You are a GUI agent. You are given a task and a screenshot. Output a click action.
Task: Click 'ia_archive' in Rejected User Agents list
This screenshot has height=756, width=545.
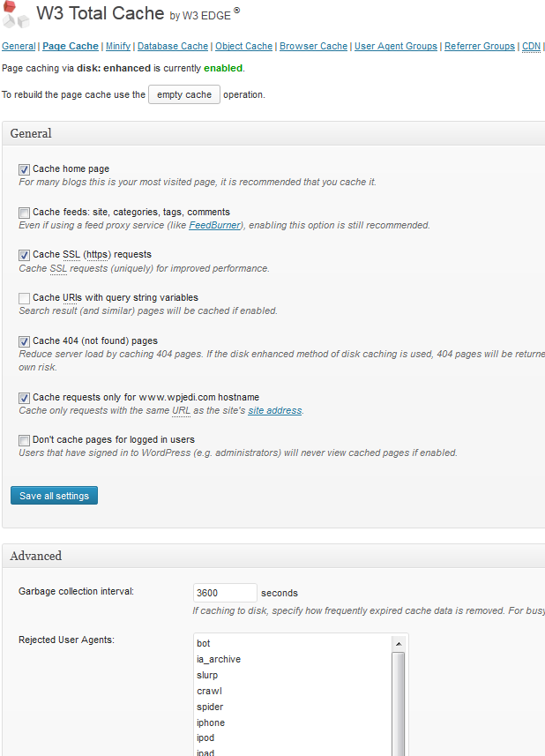click(x=219, y=659)
